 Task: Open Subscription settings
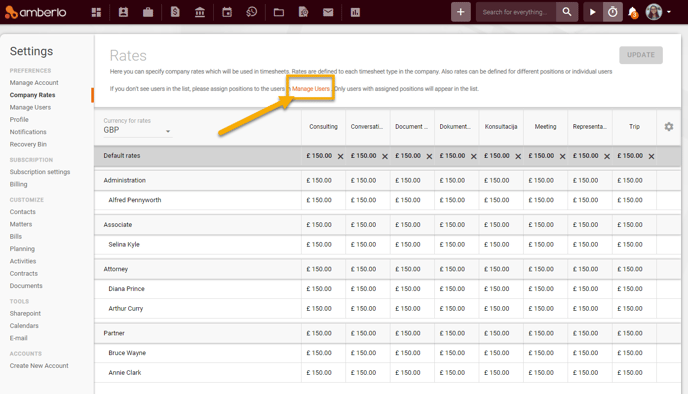(x=40, y=172)
